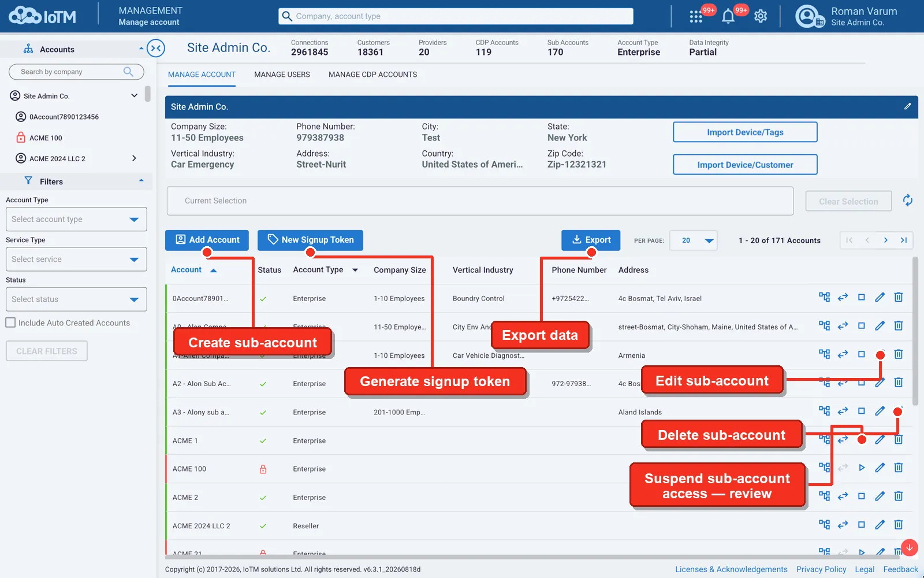Expand the ACME 2024 LLC 2 tree node

(x=134, y=158)
